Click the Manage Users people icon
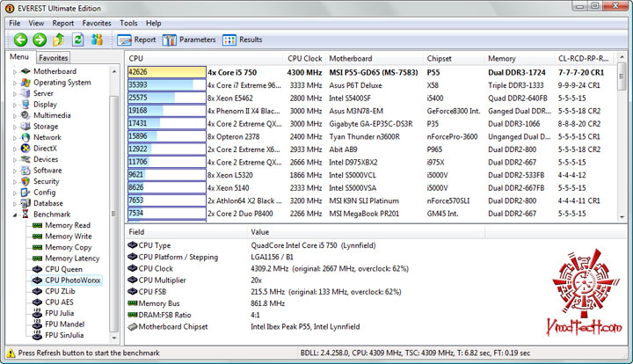633x364 pixels. [97, 40]
